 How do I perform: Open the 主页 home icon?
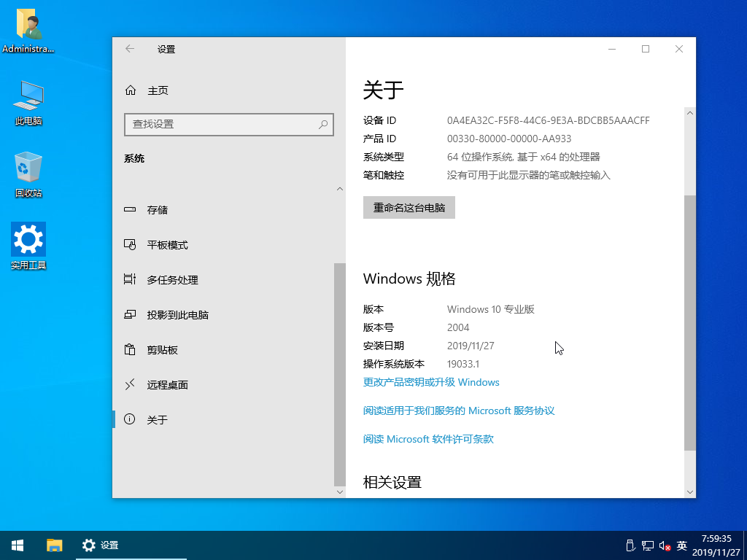[x=131, y=90]
